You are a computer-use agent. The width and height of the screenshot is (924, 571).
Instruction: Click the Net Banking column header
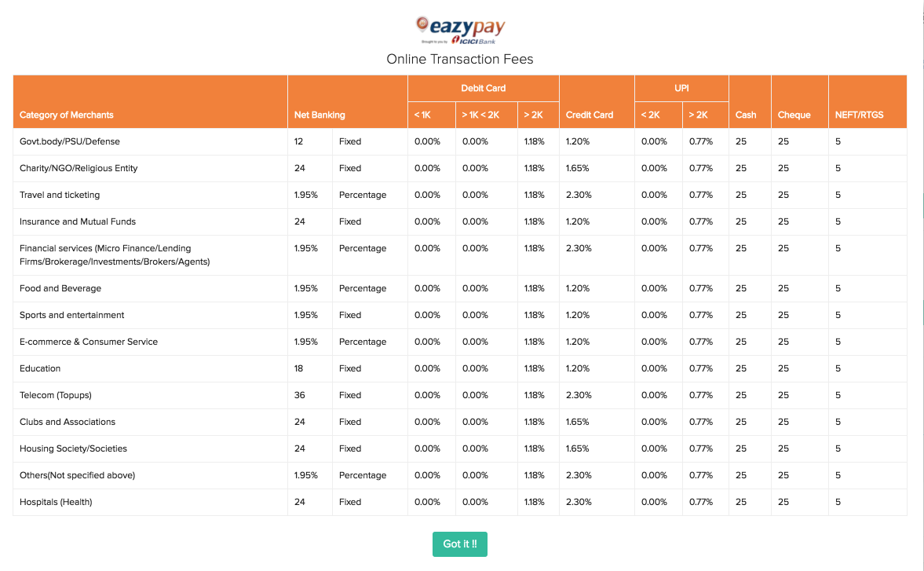tap(320, 115)
